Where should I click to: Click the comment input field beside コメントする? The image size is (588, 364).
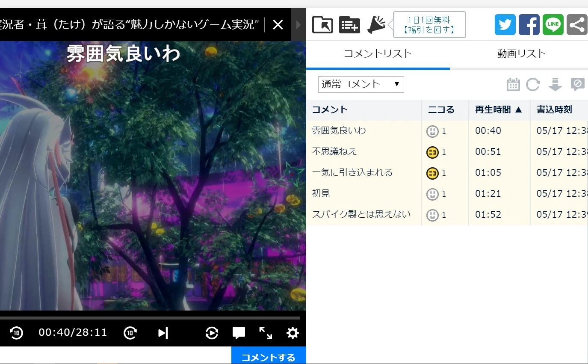pyautogui.click(x=115, y=356)
